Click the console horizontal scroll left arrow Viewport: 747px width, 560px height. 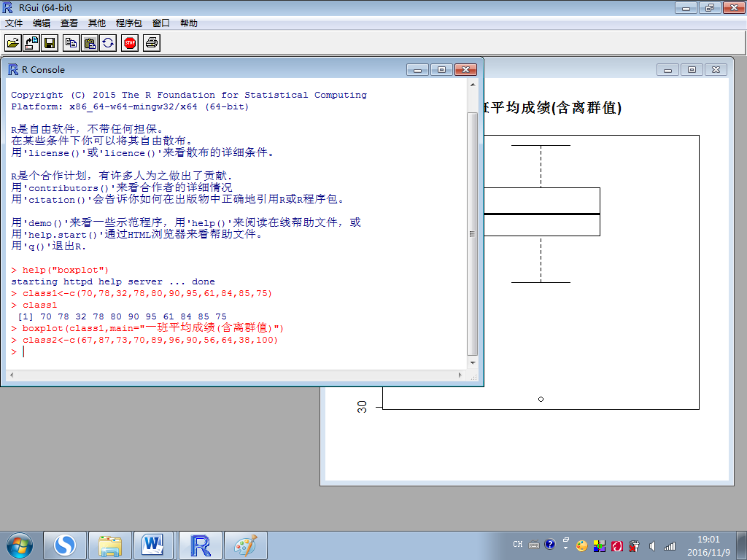pyautogui.click(x=12, y=376)
